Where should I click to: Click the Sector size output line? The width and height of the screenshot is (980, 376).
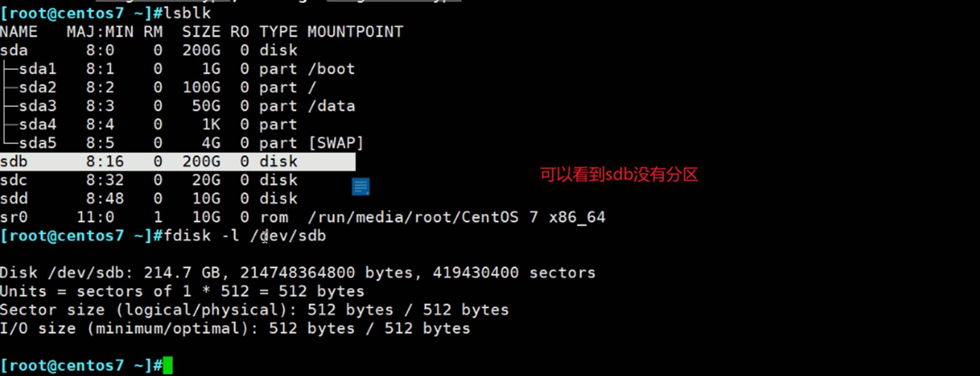click(254, 310)
